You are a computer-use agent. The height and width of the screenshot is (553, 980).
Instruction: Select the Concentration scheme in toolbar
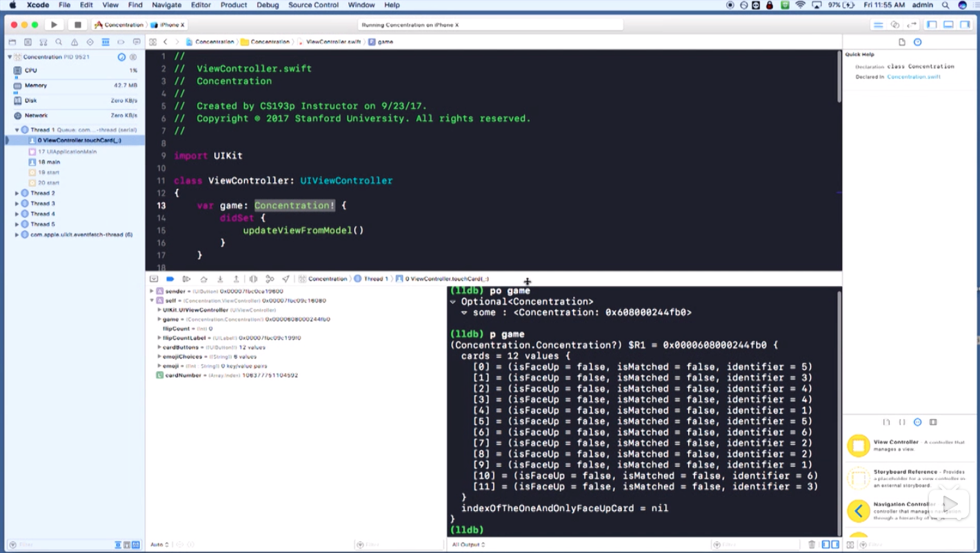[x=119, y=25]
